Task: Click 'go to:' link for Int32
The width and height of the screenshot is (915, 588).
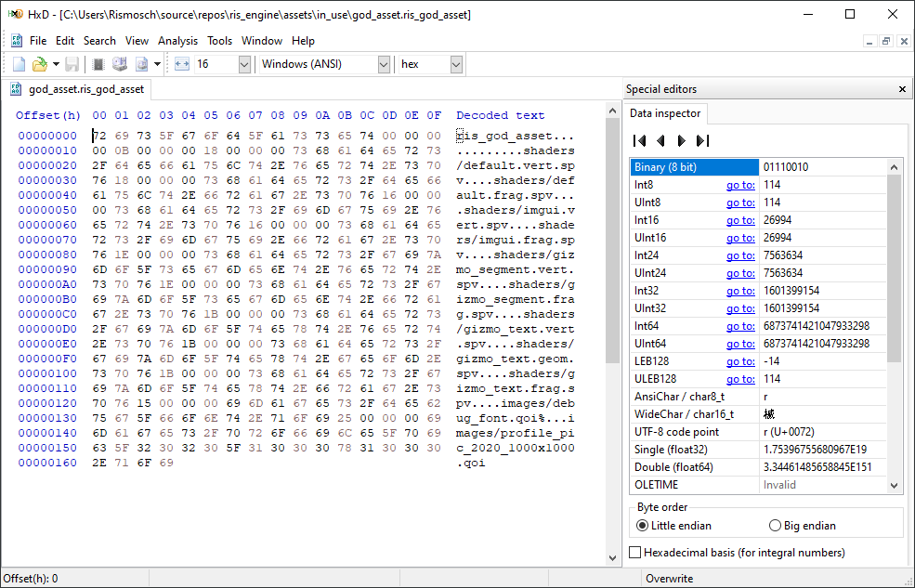Action: (x=739, y=291)
